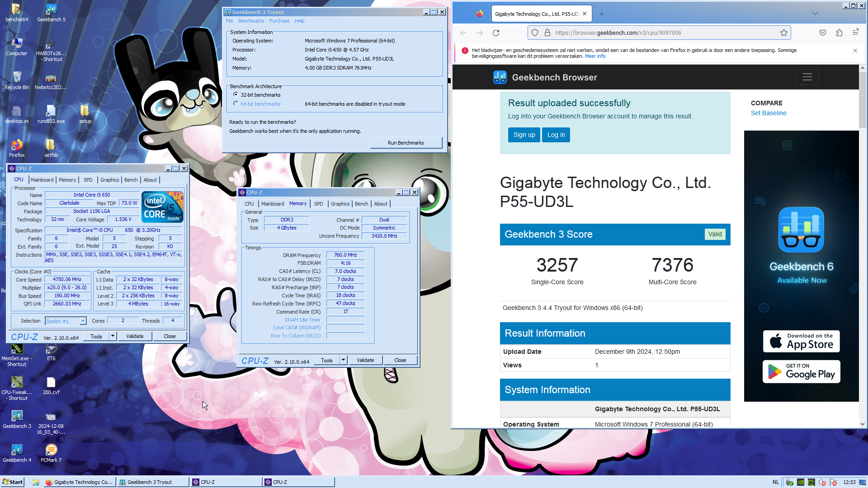This screenshot has height=488, width=868.
Task: Open the Firefox application menu (hamburger icon)
Action: point(855,33)
